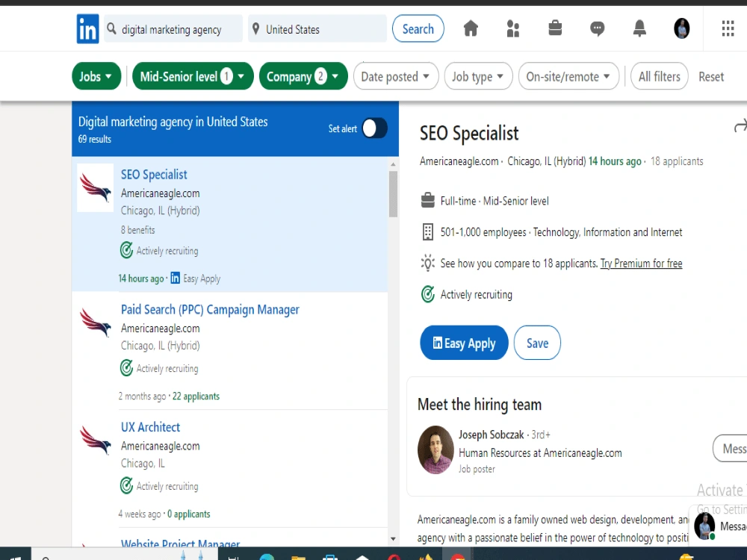Open the Date posted dropdown
747x560 pixels.
395,76
